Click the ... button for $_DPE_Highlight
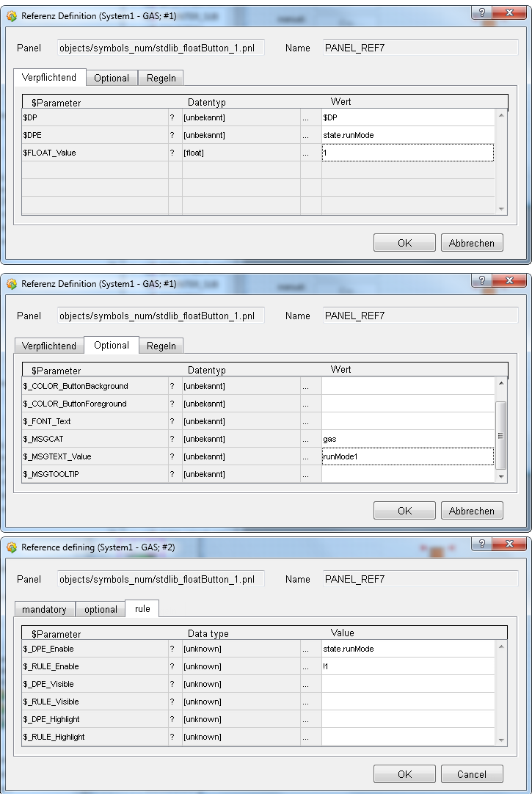 [311, 719]
